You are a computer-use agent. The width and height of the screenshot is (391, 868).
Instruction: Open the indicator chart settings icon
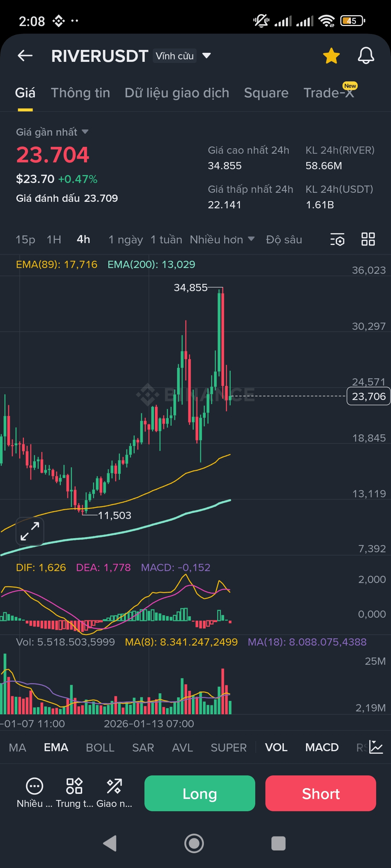coord(376,747)
